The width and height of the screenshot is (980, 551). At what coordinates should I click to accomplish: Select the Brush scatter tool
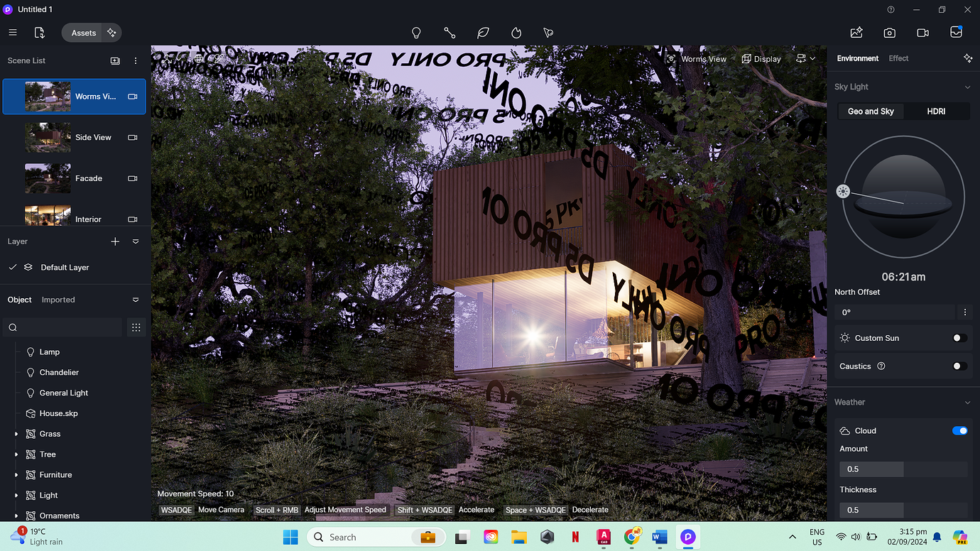tap(547, 33)
